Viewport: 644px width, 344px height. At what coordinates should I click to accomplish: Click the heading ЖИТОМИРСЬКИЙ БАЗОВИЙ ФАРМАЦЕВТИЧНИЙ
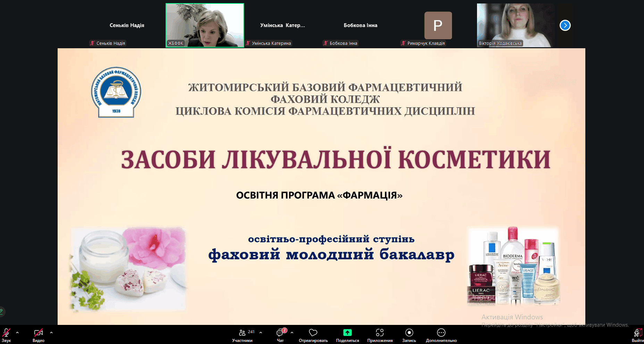click(x=325, y=87)
